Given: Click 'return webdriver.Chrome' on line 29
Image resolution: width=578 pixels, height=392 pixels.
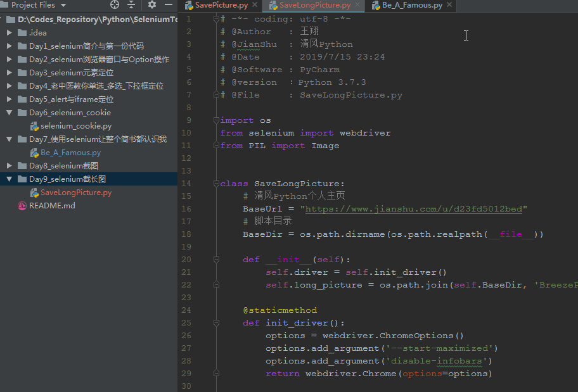Looking at the screenshot, I should 331,374.
